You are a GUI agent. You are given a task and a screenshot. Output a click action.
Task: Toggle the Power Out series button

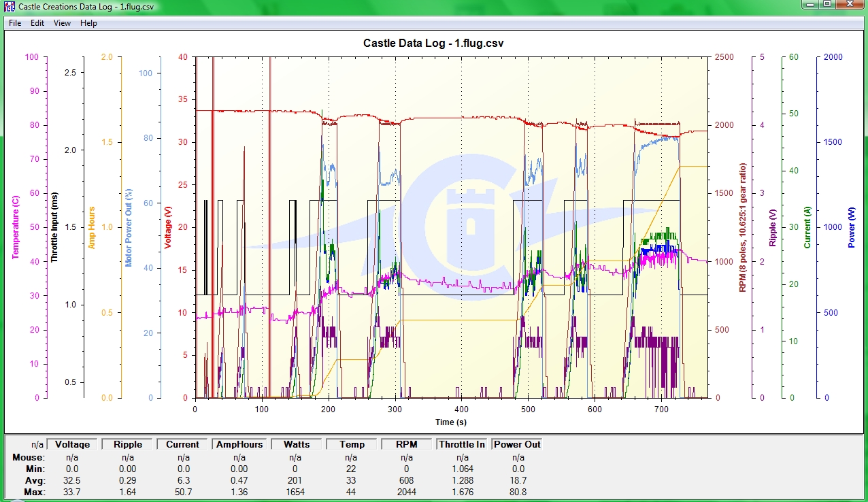click(x=517, y=444)
